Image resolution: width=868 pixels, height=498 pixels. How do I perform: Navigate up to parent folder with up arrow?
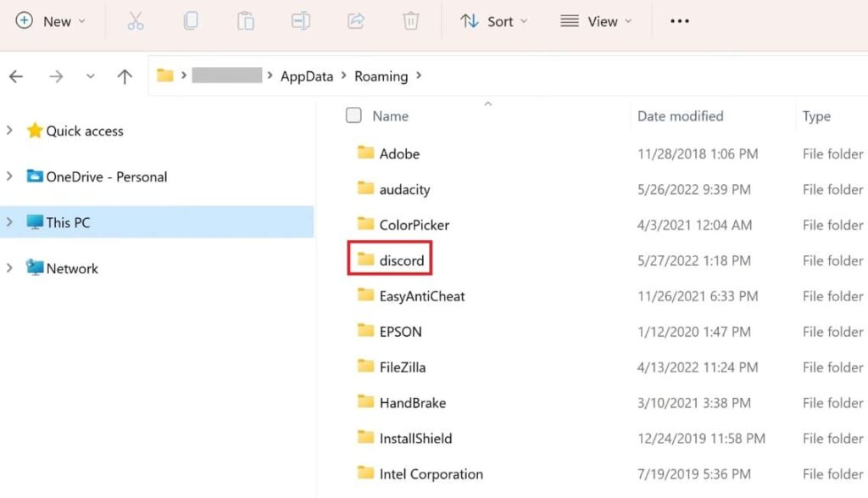(124, 76)
